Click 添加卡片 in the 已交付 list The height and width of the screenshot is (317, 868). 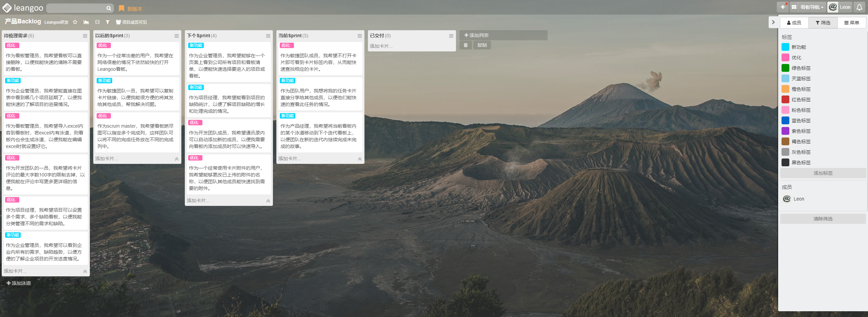click(x=381, y=46)
